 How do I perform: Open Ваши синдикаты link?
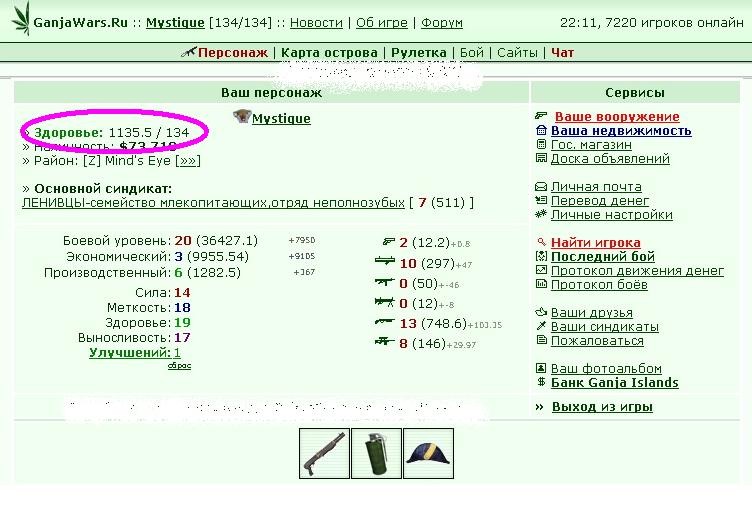tap(604, 326)
